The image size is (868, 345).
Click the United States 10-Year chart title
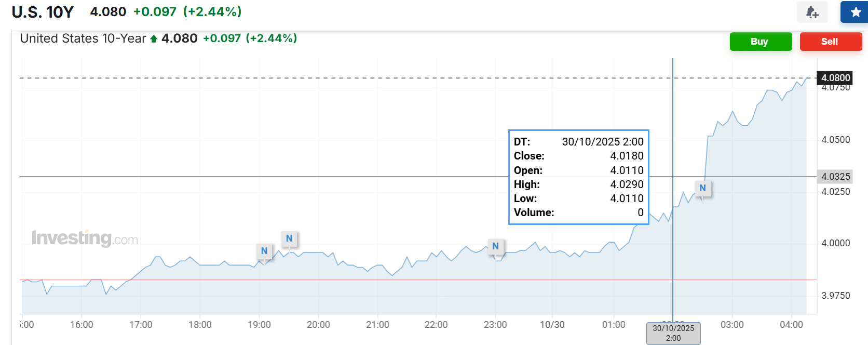click(x=83, y=38)
